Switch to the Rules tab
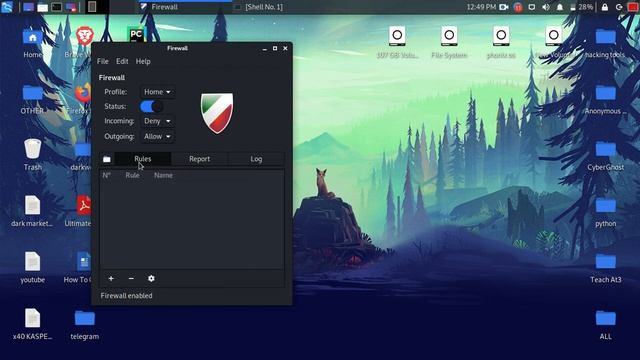The image size is (640, 360). pos(142,159)
